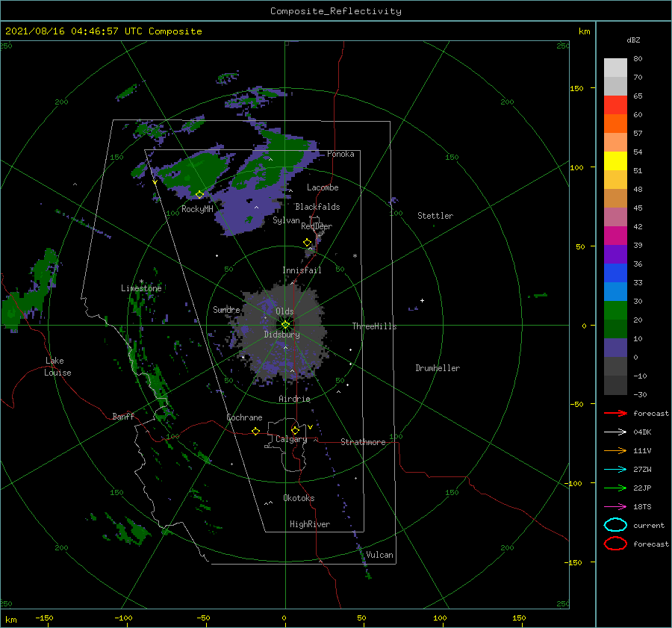Click the Okotoks city label
This screenshot has height=628, width=672.
click(299, 498)
